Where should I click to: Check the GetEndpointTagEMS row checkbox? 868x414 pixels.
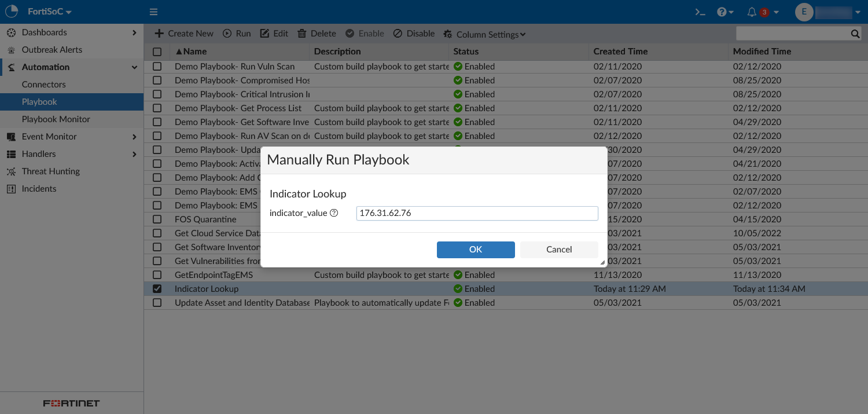point(157,275)
